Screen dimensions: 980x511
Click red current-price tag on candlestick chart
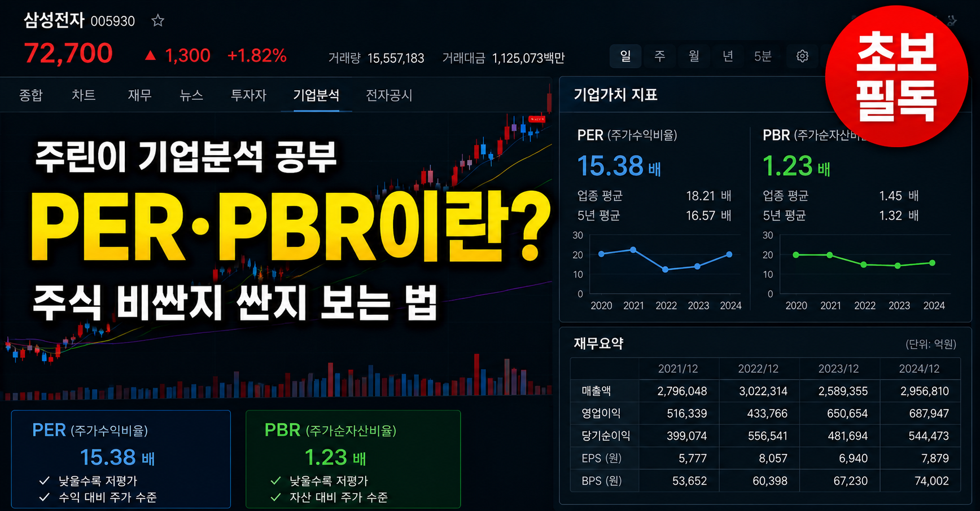536,119
